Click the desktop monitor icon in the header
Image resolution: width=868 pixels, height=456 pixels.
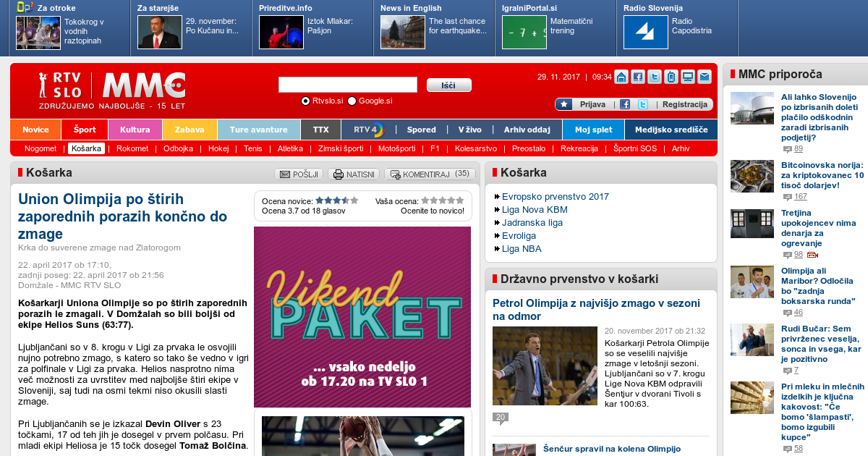click(x=688, y=77)
